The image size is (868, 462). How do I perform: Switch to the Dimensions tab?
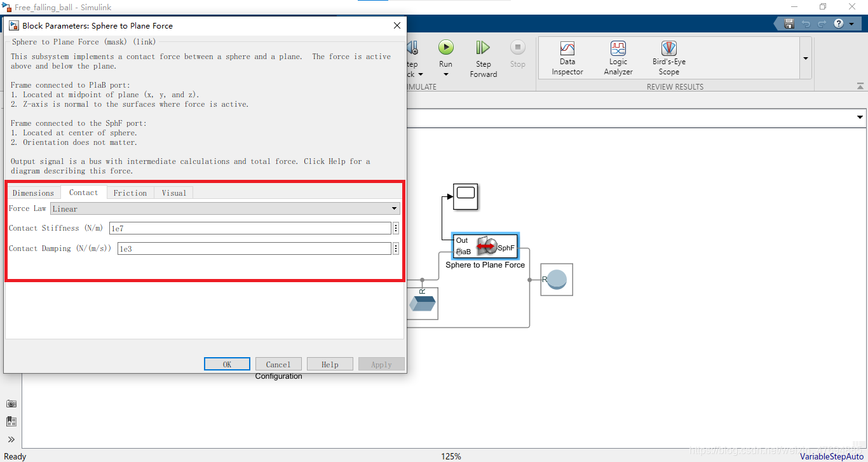(33, 193)
